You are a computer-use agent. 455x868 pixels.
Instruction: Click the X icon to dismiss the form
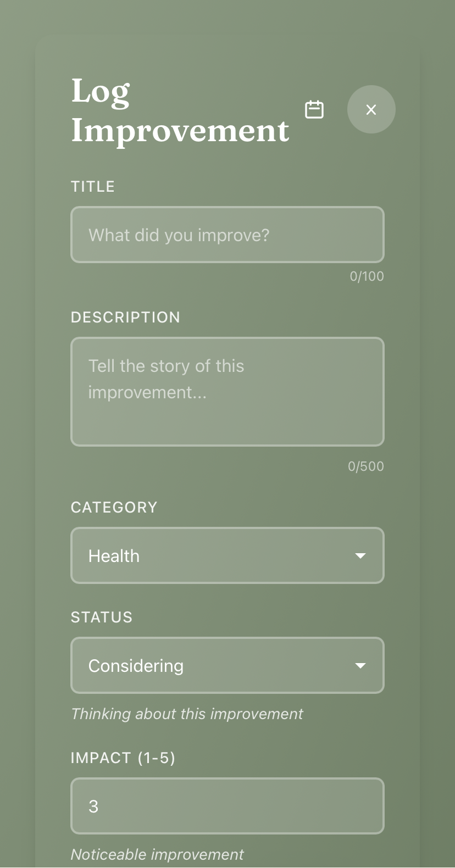[x=371, y=109]
